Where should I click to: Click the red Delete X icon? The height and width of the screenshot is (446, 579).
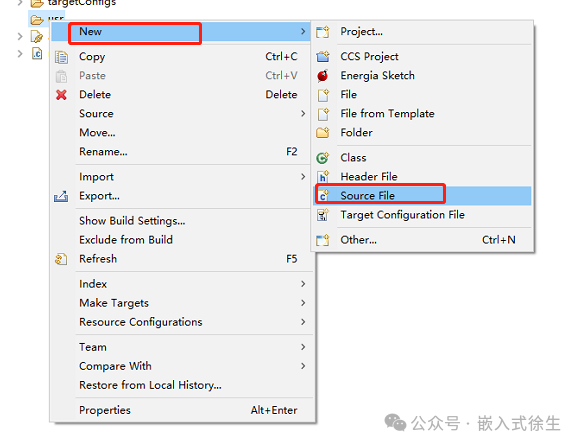(x=61, y=95)
